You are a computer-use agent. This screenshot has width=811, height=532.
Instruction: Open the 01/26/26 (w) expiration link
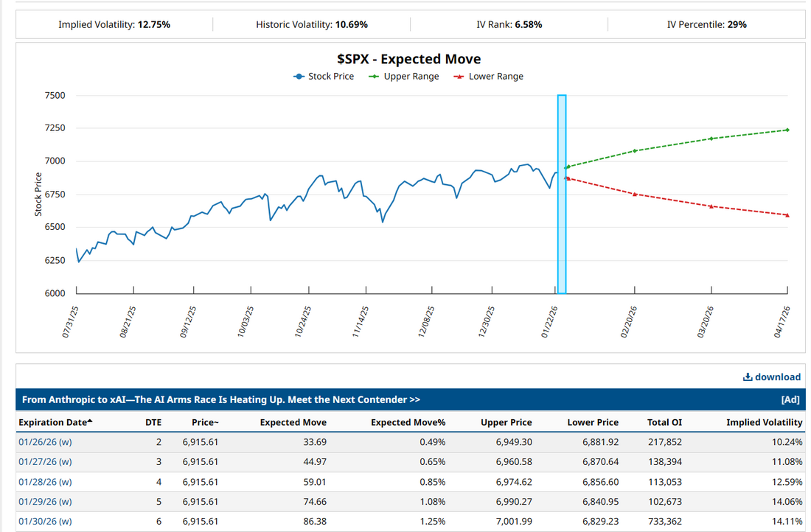[45, 442]
